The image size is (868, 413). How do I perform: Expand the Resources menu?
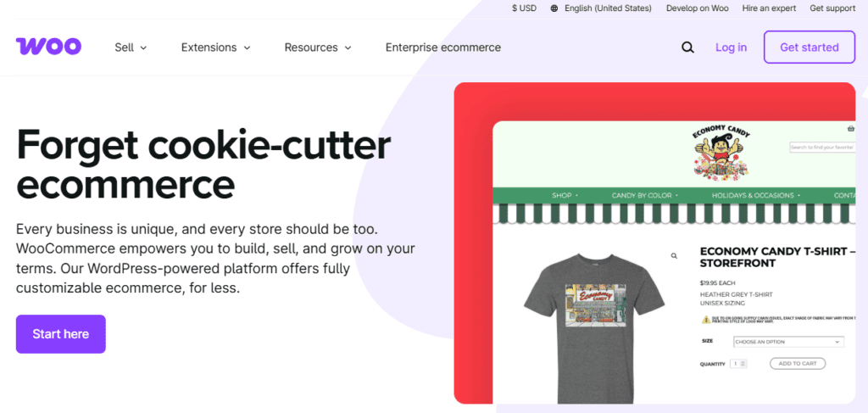tap(318, 47)
